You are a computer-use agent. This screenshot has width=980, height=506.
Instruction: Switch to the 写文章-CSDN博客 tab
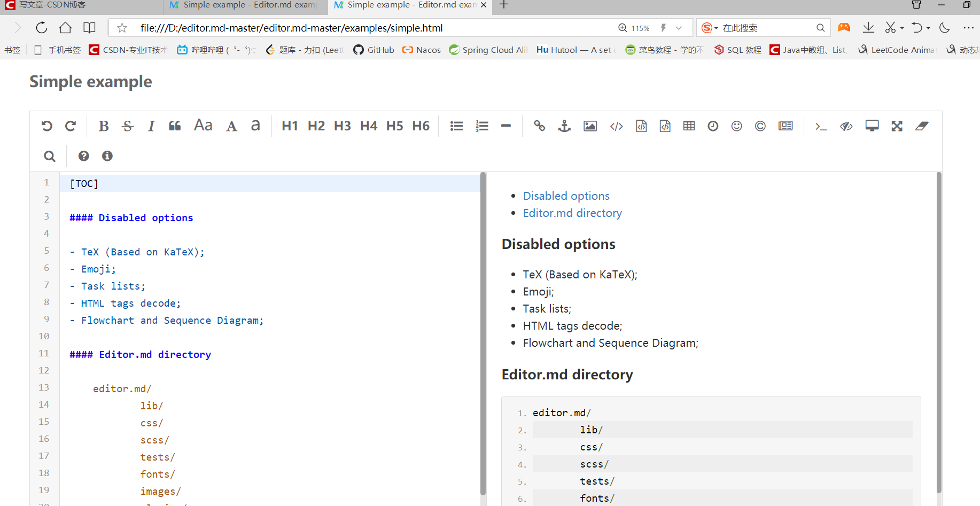(x=80, y=5)
